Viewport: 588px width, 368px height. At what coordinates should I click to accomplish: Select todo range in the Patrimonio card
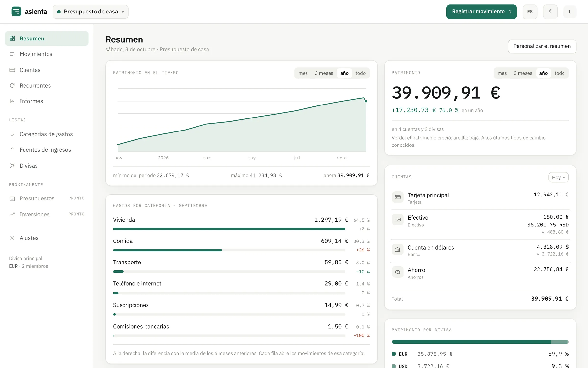point(559,73)
